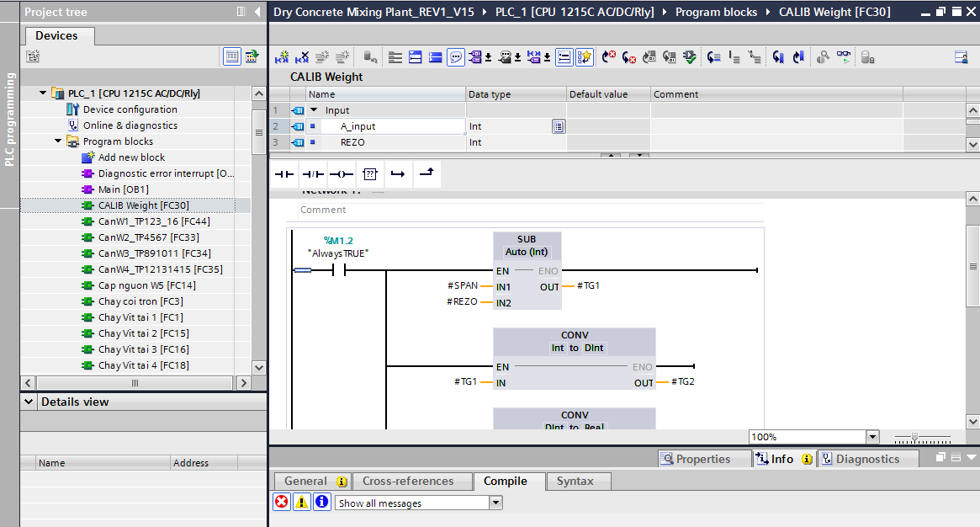Insert a normally open contact
This screenshot has height=527, width=980.
[x=284, y=174]
